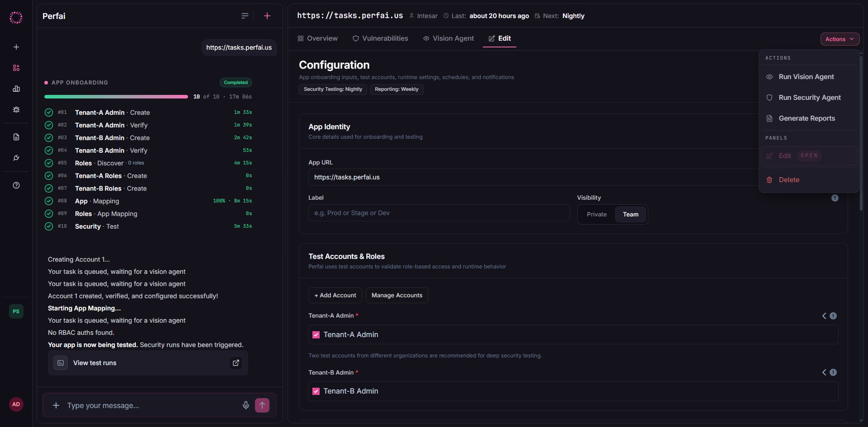Click the eye icon for Run Vision Agent

coord(769,77)
